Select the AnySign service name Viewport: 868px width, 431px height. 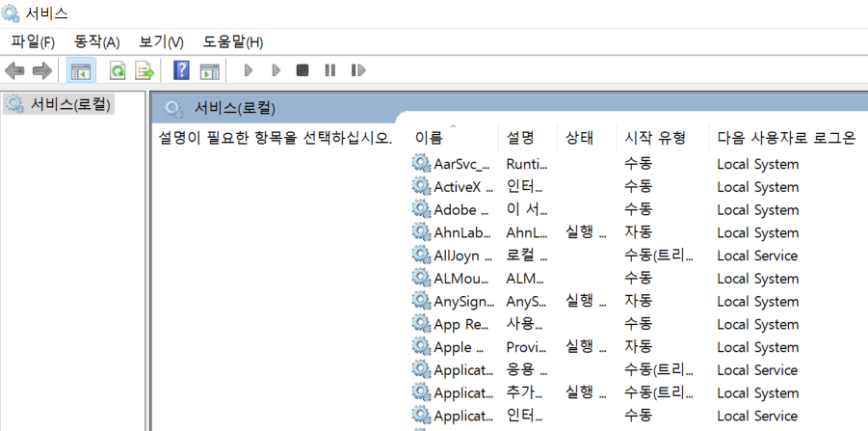click(464, 302)
